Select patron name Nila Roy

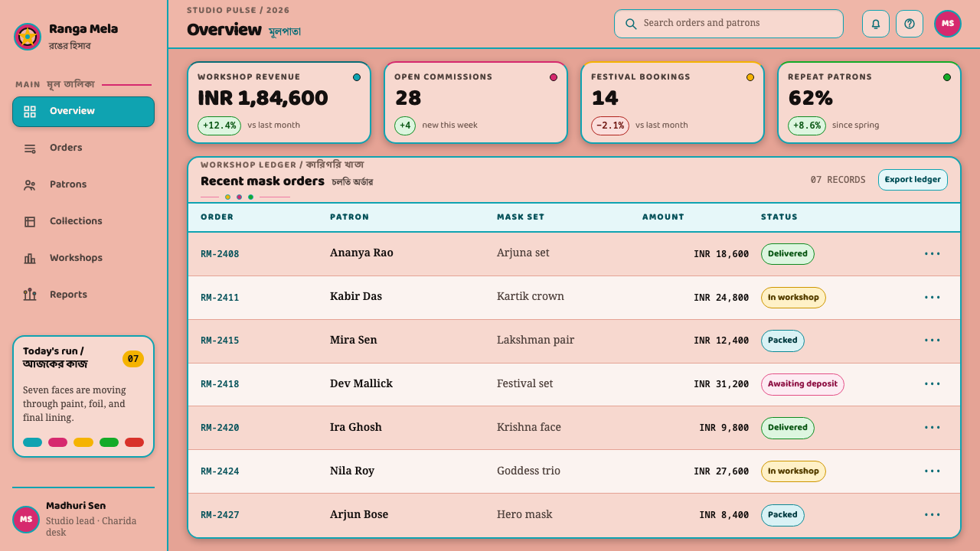[x=352, y=471]
